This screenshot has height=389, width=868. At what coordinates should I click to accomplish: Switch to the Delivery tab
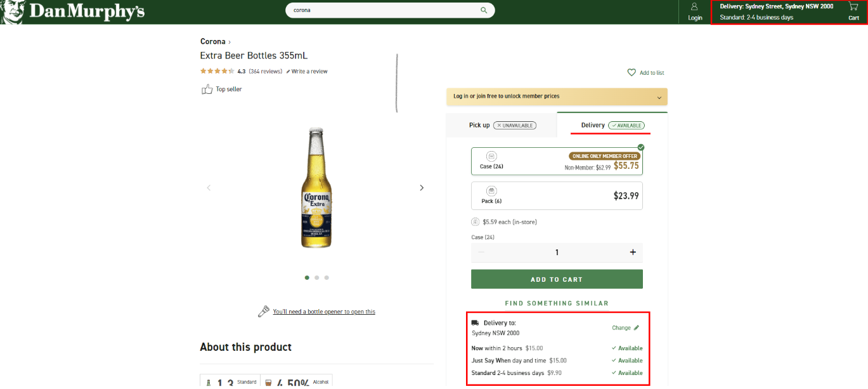(x=611, y=125)
